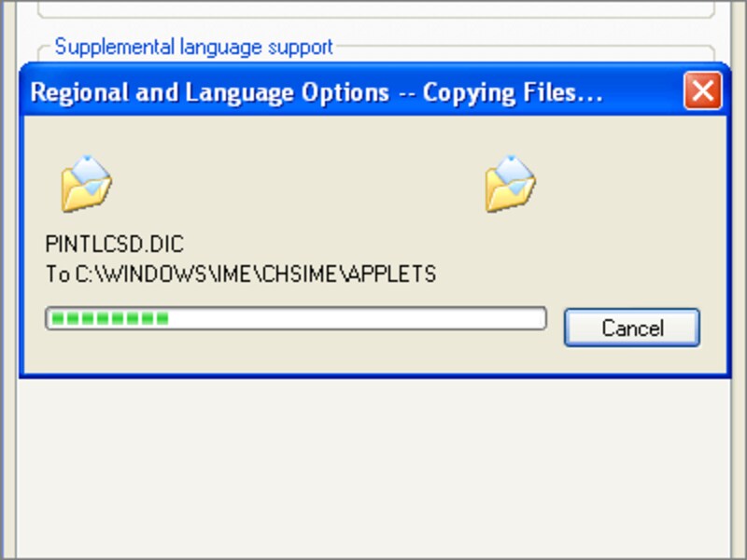Viewport: 747px width, 560px height.
Task: Select the Supplemental language support group label
Action: point(193,46)
